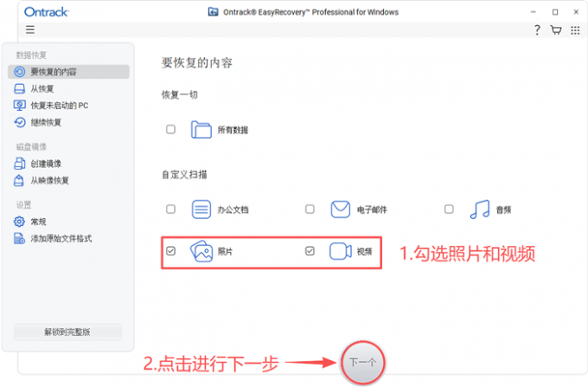Open the hamburger menu icon
The height and width of the screenshot is (387, 588).
tap(30, 29)
